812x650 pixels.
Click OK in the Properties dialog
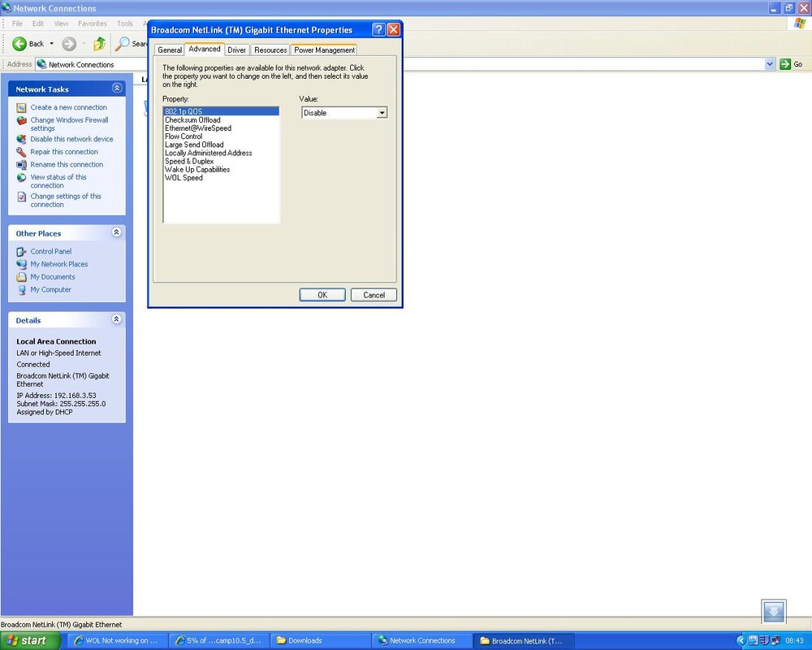322,295
